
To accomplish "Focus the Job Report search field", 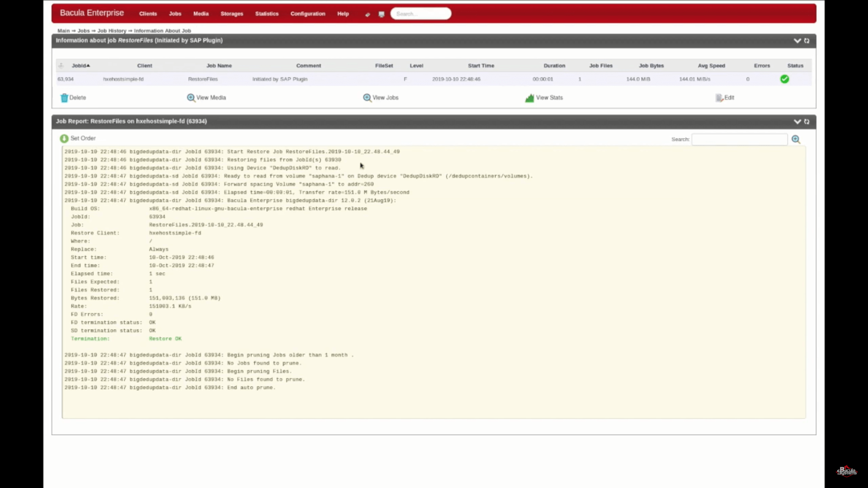I will pyautogui.click(x=740, y=139).
